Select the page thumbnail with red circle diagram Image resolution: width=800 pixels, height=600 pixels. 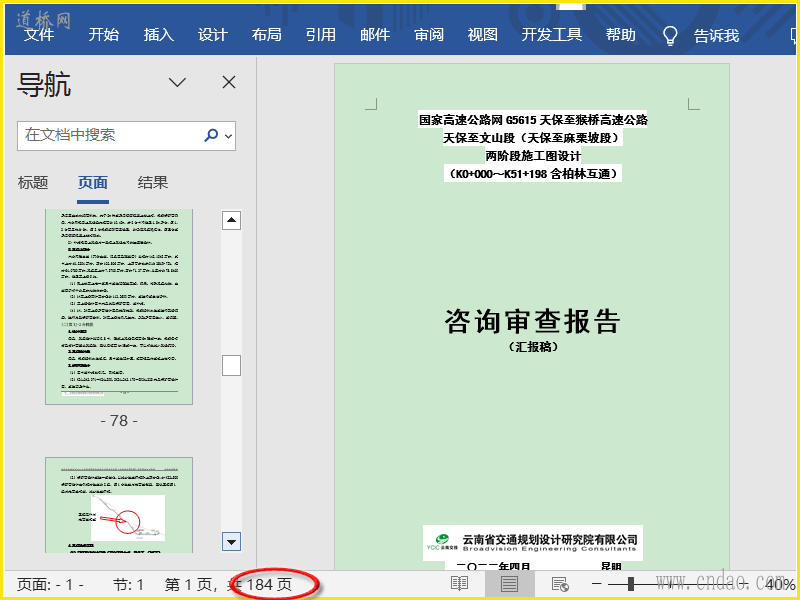(x=119, y=505)
